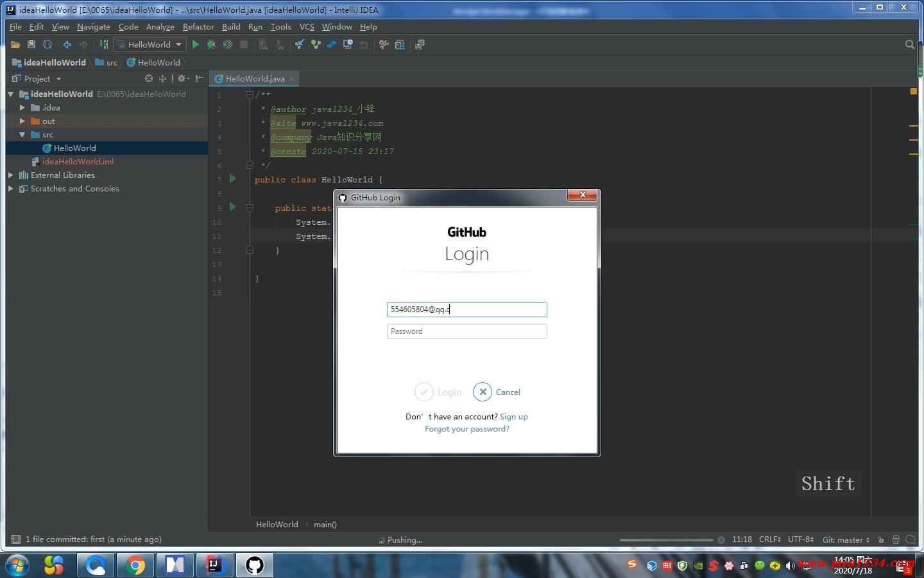Open the Project view selector dropdown
Screen dimensions: 924x578
[37, 78]
